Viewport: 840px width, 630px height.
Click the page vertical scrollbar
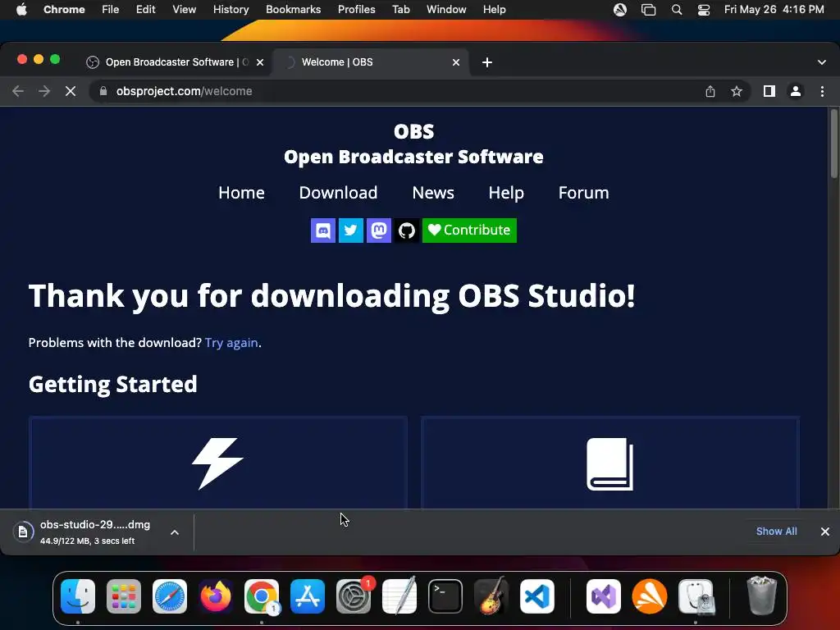833,144
